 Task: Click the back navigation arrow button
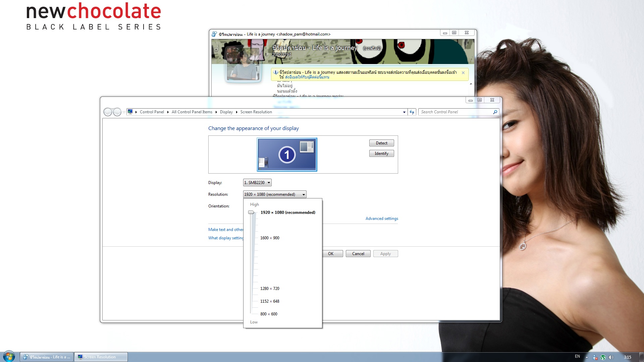coord(108,112)
